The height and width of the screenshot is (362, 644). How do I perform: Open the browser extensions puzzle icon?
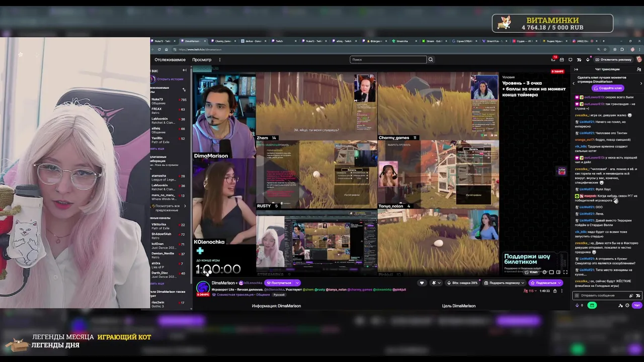[622, 49]
